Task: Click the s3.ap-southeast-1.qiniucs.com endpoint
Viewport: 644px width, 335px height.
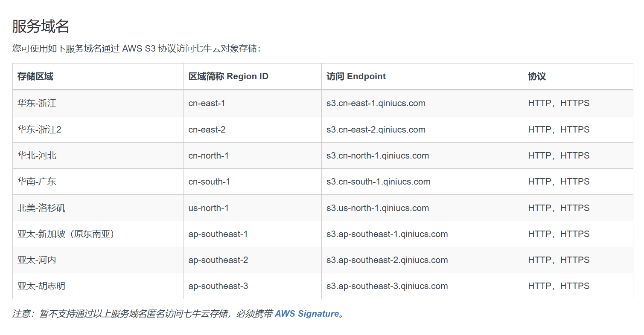Action: tap(387, 234)
